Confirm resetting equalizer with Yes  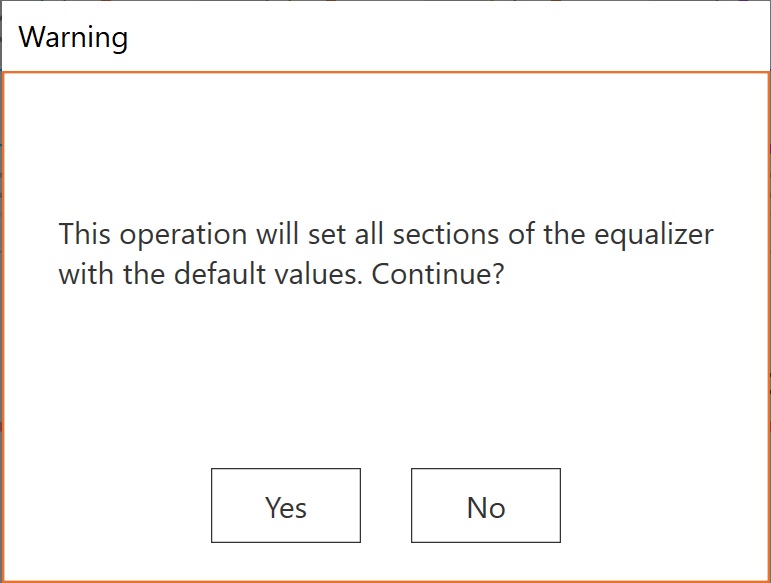tap(285, 506)
